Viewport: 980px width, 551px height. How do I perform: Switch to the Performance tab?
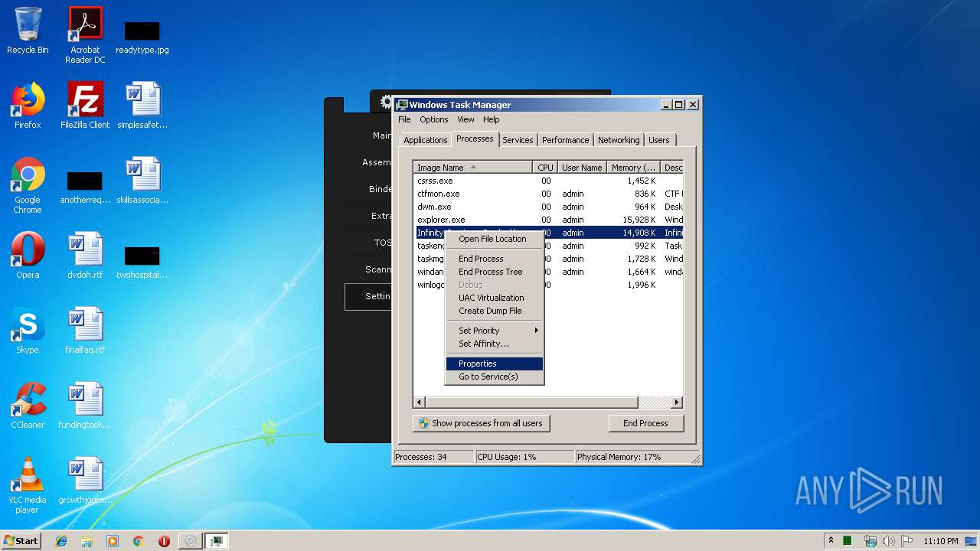point(565,140)
